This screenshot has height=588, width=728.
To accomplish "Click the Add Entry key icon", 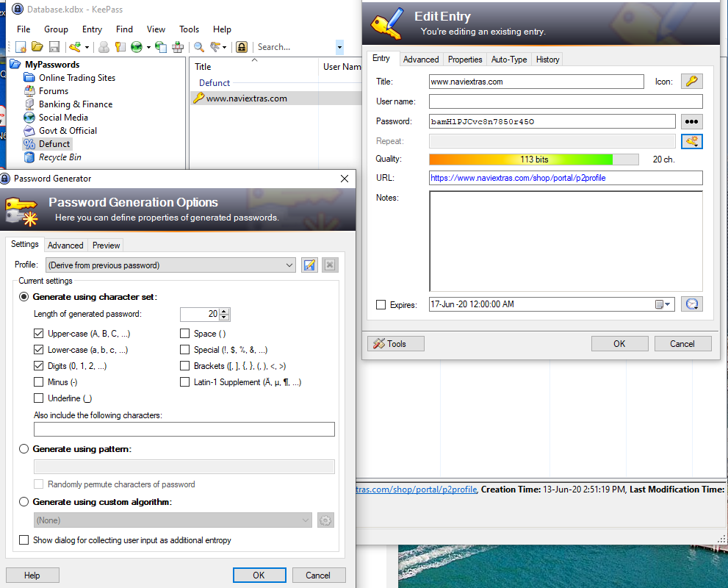I will (75, 47).
